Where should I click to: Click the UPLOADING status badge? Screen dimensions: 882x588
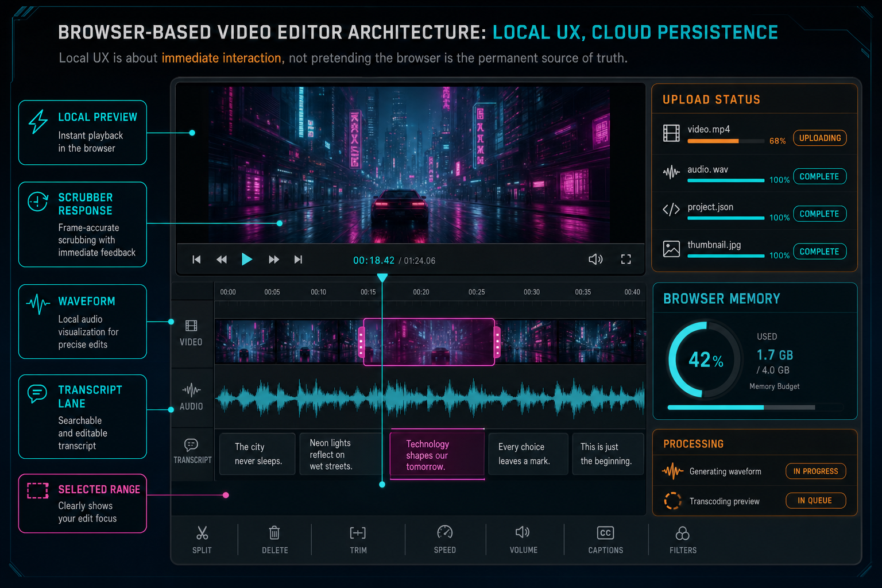pyautogui.click(x=820, y=138)
